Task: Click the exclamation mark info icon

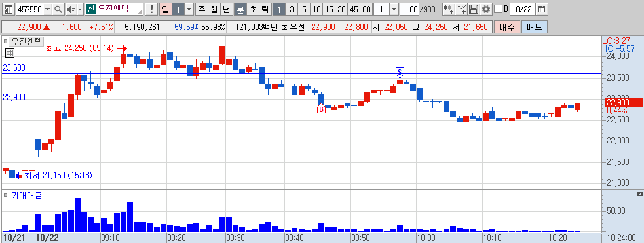Action: pos(151,9)
